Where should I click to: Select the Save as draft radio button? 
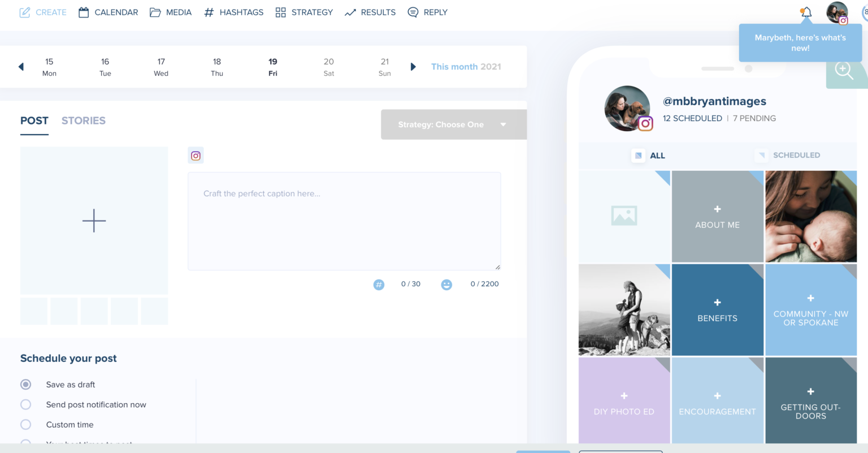point(26,385)
